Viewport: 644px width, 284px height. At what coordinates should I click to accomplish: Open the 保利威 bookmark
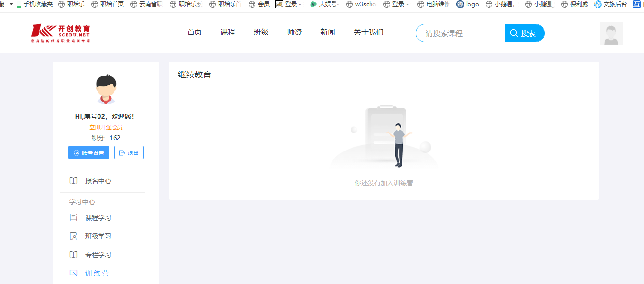pos(574,4)
